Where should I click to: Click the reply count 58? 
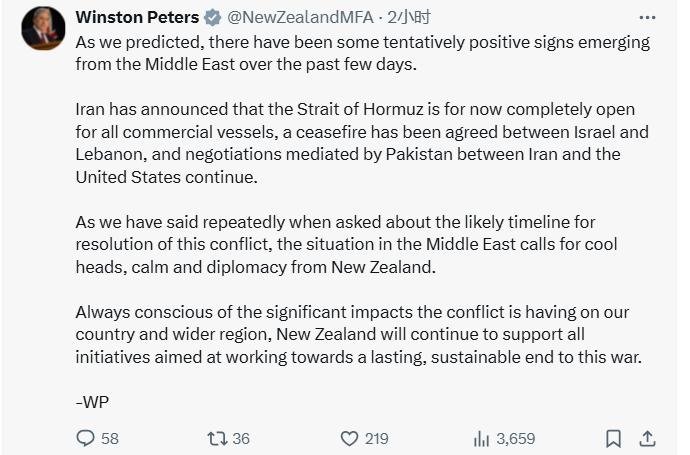pyautogui.click(x=110, y=438)
